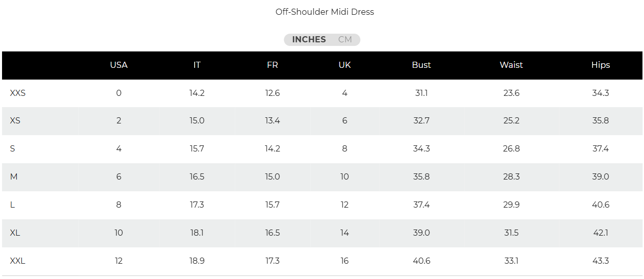Click the Waist column header
Image resolution: width=644 pixels, height=279 pixels.
click(511, 65)
